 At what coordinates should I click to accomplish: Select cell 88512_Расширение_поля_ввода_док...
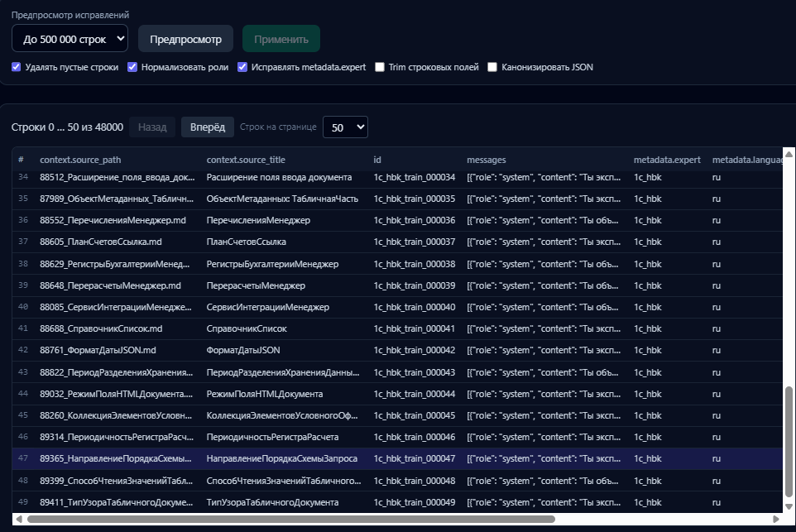coord(117,177)
